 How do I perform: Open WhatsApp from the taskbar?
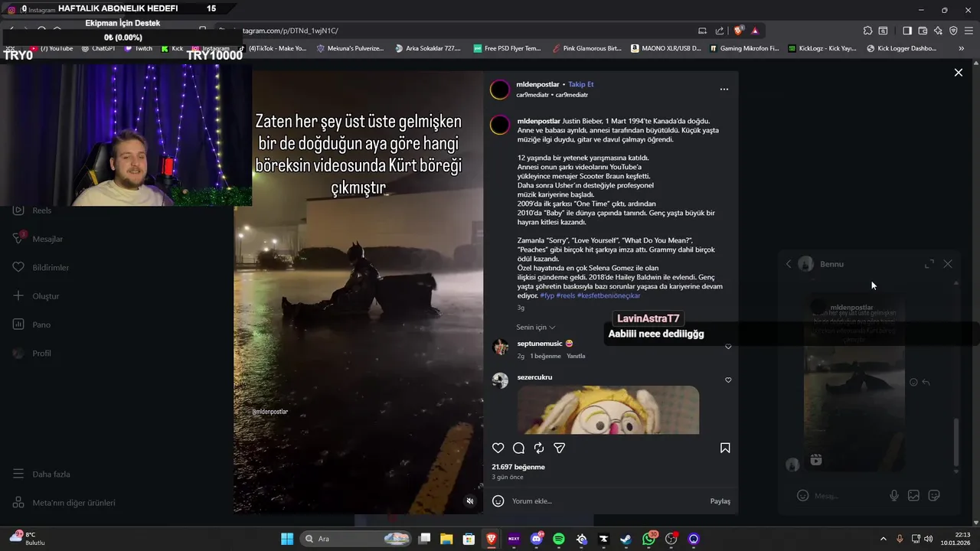click(648, 539)
